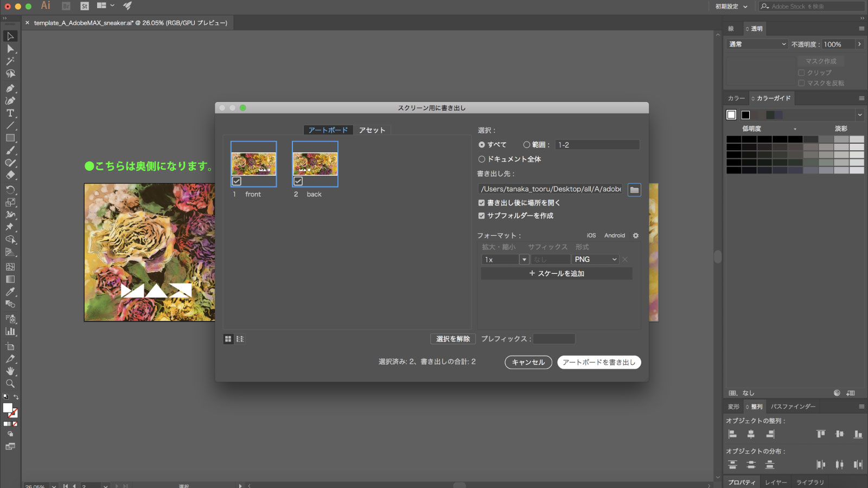Switch artboard list to detail view
Viewport: 868px width, 488px height.
click(240, 338)
